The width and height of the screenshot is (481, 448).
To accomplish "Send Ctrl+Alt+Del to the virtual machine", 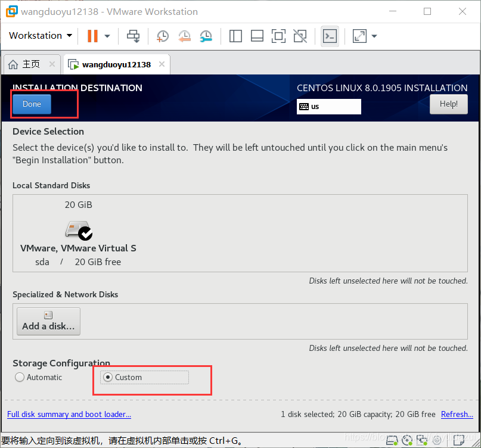I will [133, 36].
